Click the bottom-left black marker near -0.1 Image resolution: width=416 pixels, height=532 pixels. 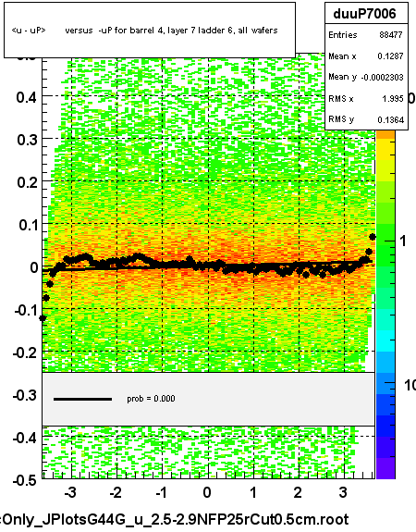point(43,318)
